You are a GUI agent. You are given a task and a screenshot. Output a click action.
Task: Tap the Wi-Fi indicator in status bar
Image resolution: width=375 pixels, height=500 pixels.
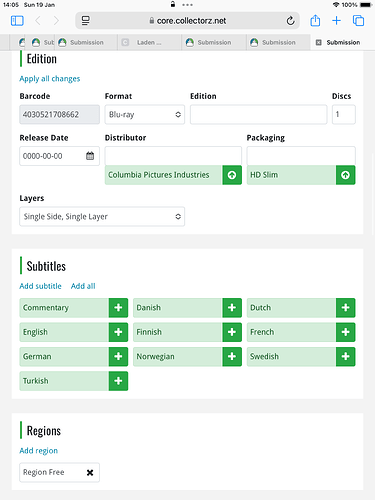click(x=336, y=5)
